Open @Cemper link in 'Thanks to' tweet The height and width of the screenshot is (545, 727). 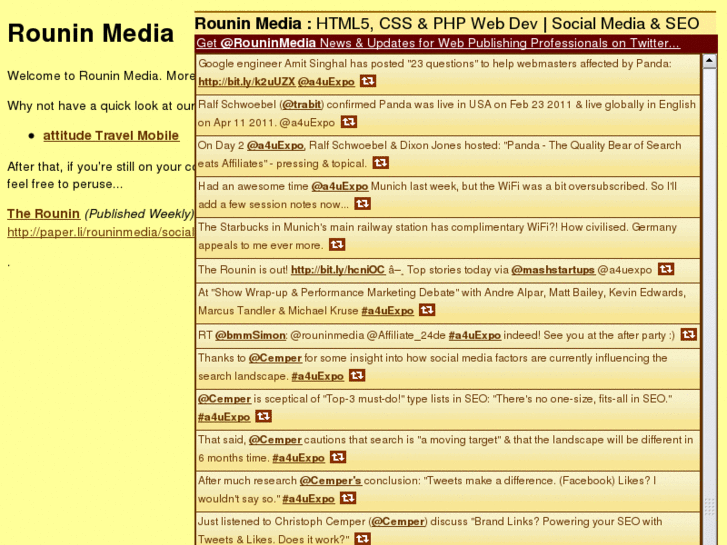tap(275, 358)
